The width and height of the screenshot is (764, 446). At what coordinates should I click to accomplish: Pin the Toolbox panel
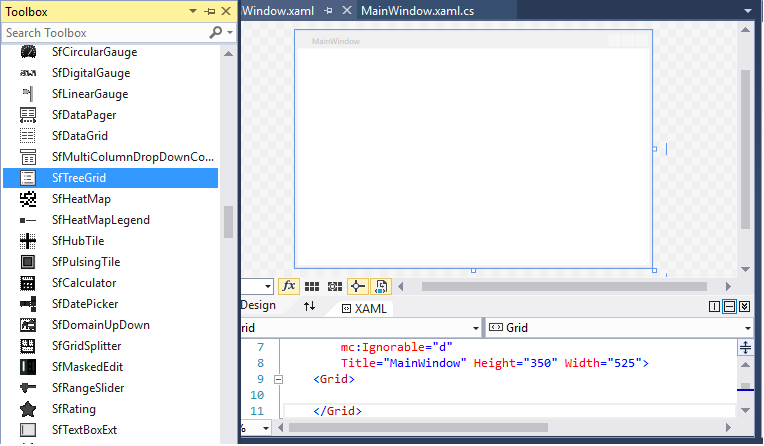tap(209, 11)
